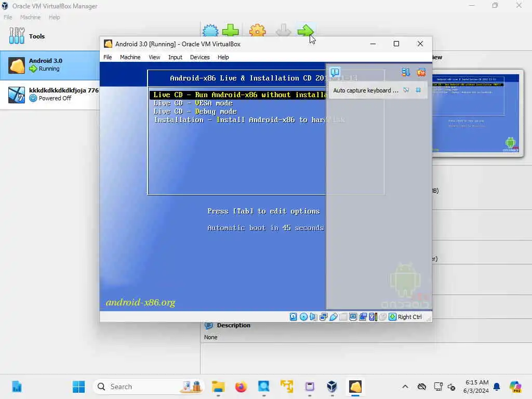Click the CPU activity indicator
This screenshot has width=532, height=399.
click(x=373, y=316)
